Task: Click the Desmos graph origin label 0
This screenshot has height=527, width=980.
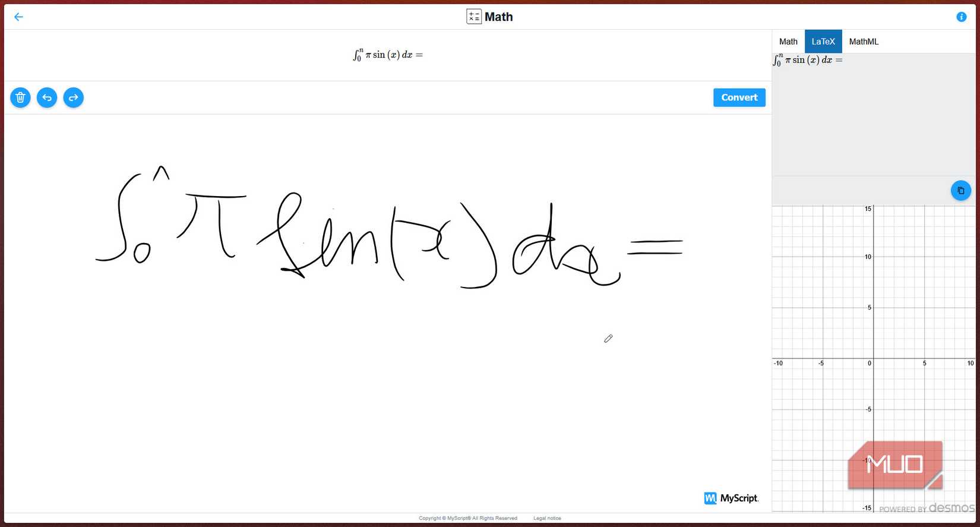Action: [x=870, y=363]
